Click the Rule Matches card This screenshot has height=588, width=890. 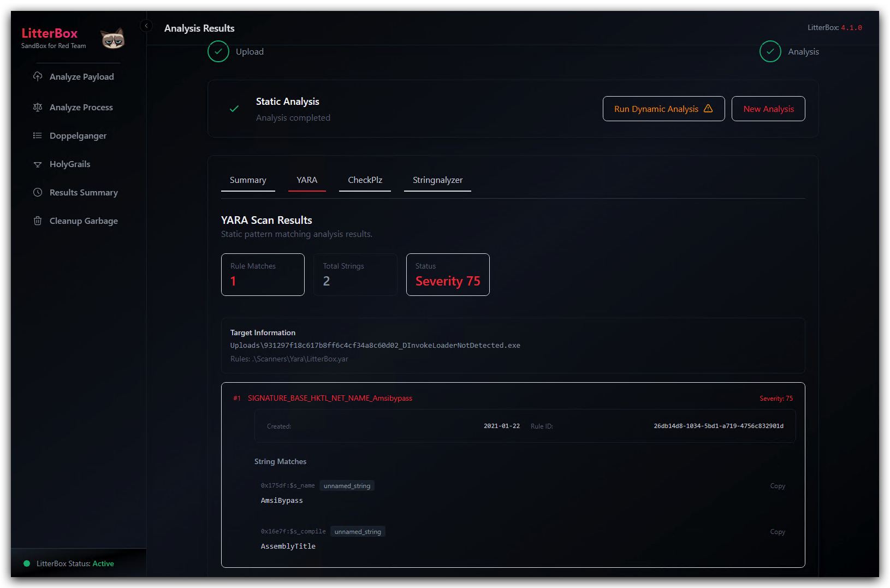point(263,275)
